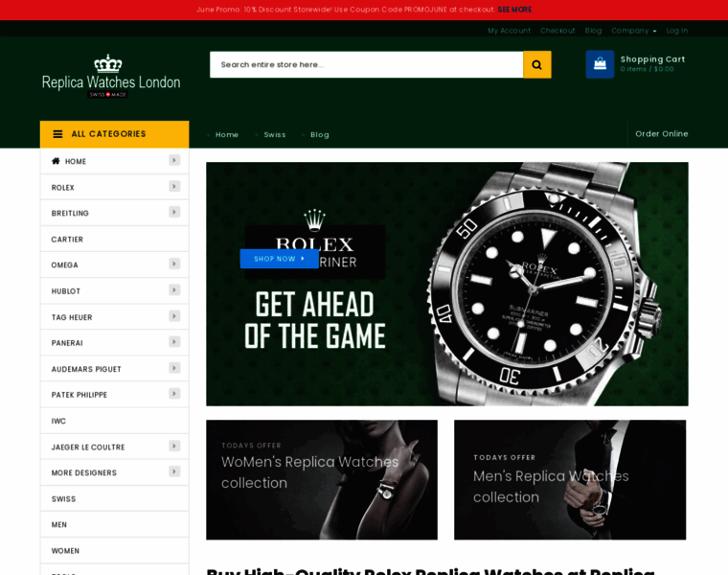Expand the Tag Heuer submenu arrow
This screenshot has width=728, height=575.
pos(174,316)
